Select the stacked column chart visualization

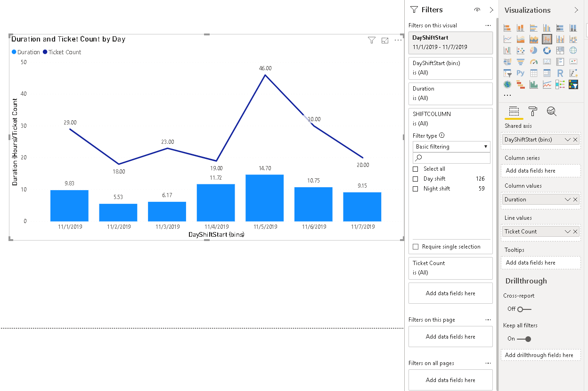click(521, 28)
